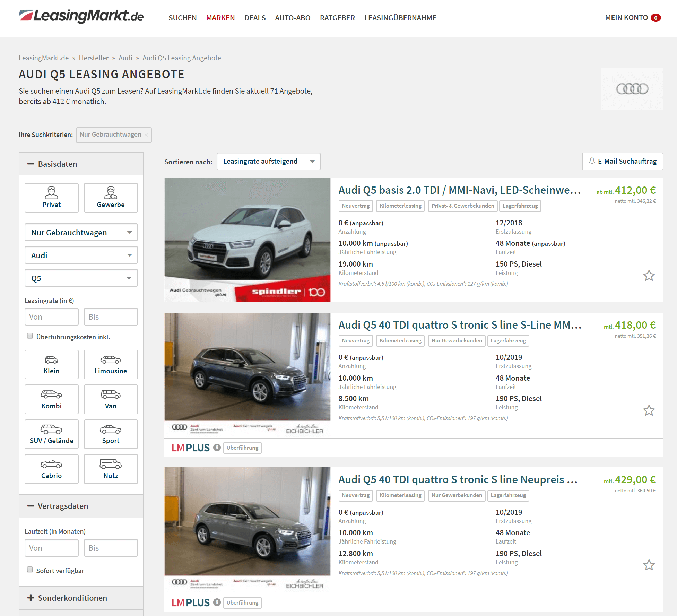
Task: Open the grey Audi Q5 photo
Action: 248,529
